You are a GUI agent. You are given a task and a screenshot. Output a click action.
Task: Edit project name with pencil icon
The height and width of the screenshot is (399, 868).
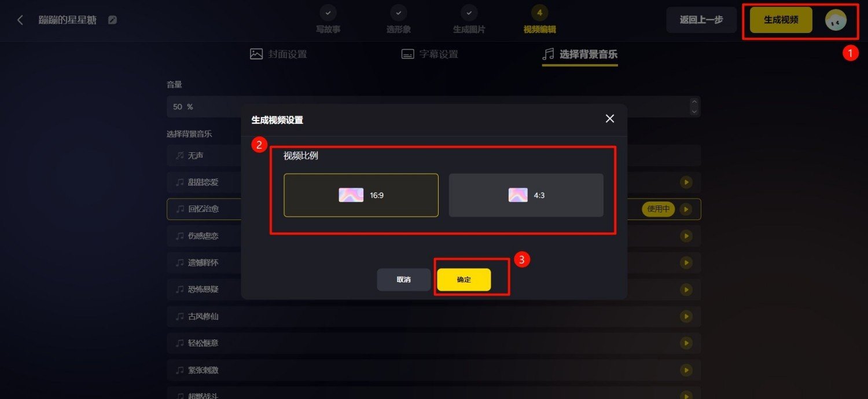(112, 20)
